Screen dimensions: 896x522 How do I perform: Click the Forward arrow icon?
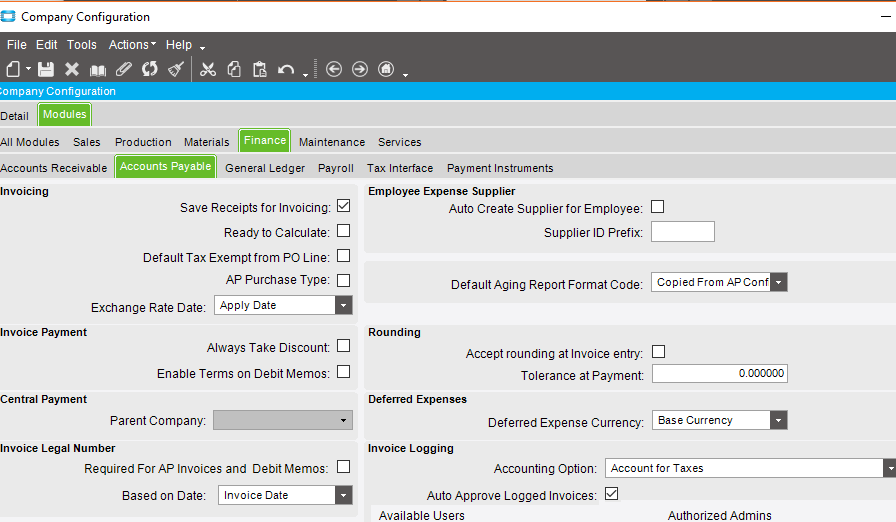(x=360, y=69)
